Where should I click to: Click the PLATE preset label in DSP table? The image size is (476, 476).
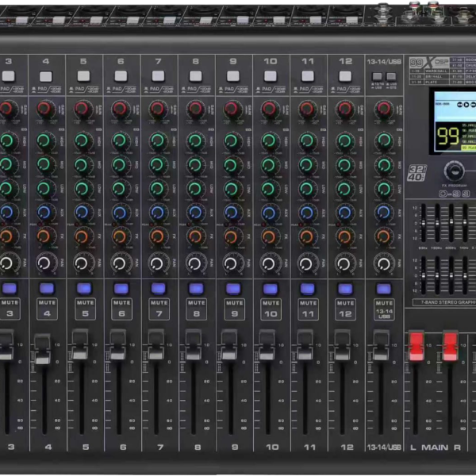(x=431, y=82)
